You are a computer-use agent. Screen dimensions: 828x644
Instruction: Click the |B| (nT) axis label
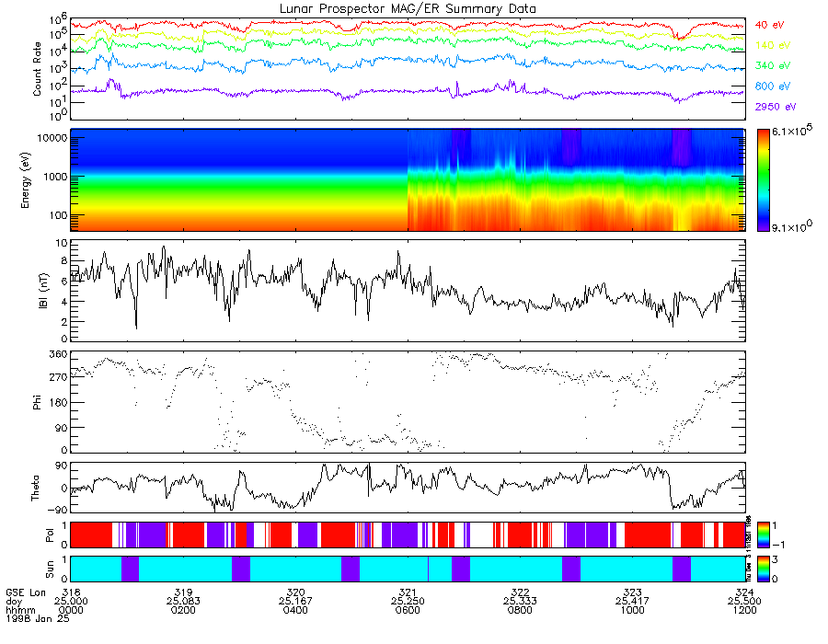[43, 291]
